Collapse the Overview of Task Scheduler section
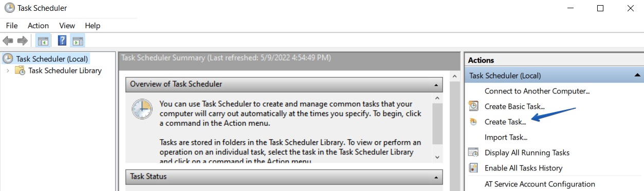 436,84
